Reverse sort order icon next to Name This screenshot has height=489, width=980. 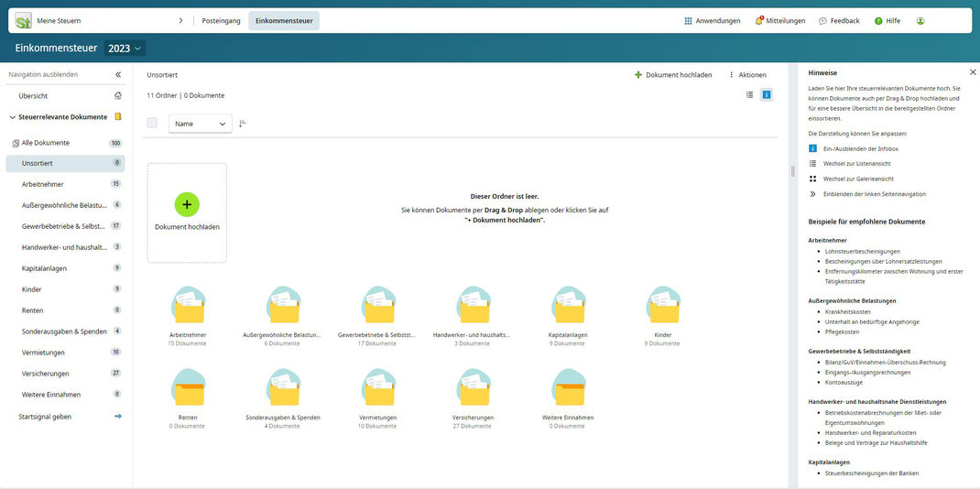coord(243,123)
